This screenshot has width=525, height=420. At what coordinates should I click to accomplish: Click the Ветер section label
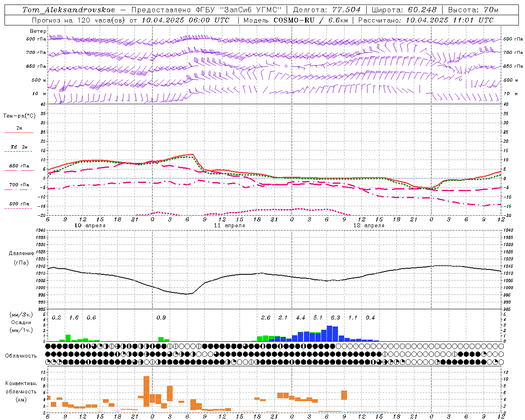click(38, 31)
